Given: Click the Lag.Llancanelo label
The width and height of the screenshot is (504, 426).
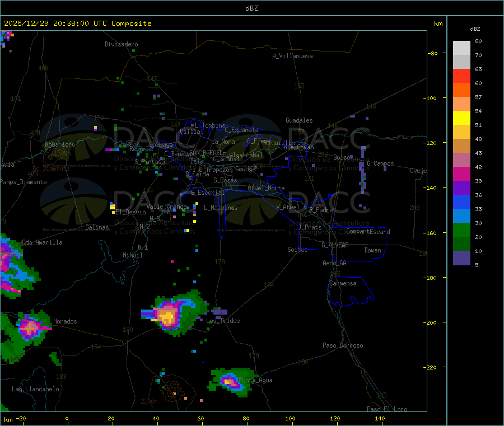Looking at the screenshot, I should tap(36, 389).
